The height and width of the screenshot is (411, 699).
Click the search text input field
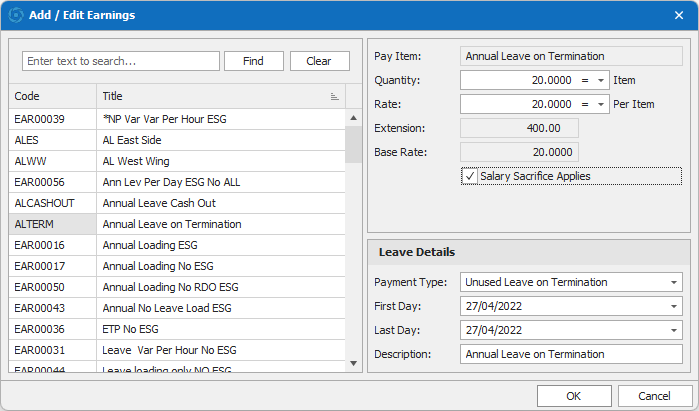tap(120, 61)
